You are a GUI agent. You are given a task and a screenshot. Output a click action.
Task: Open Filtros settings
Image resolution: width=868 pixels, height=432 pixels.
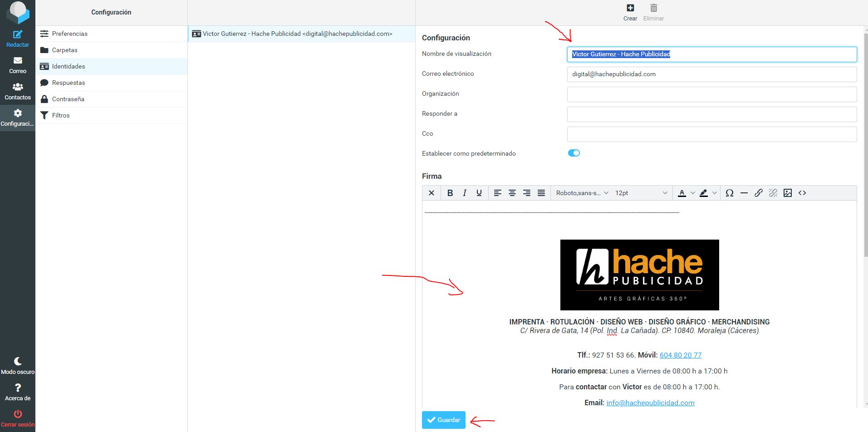click(111, 116)
